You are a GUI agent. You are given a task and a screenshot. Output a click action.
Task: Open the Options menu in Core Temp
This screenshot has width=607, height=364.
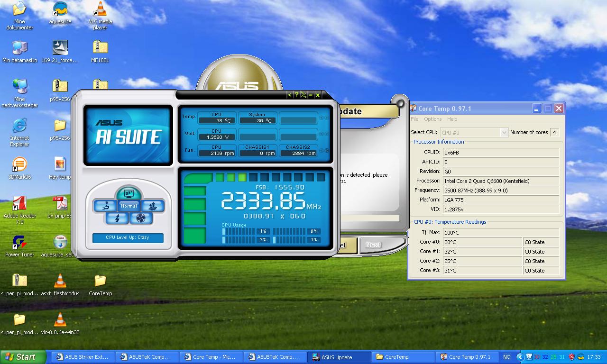(432, 119)
